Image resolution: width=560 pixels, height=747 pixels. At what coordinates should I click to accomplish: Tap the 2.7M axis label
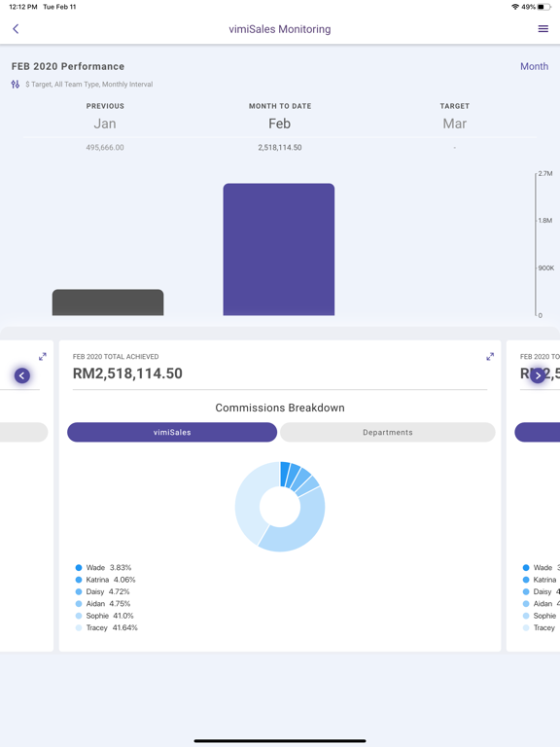(545, 173)
